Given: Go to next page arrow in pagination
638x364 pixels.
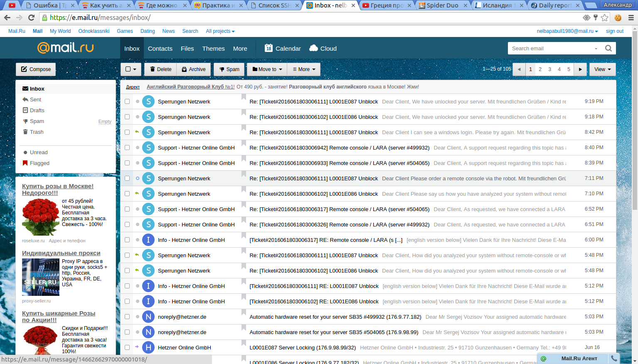Looking at the screenshot, I should pos(580,69).
